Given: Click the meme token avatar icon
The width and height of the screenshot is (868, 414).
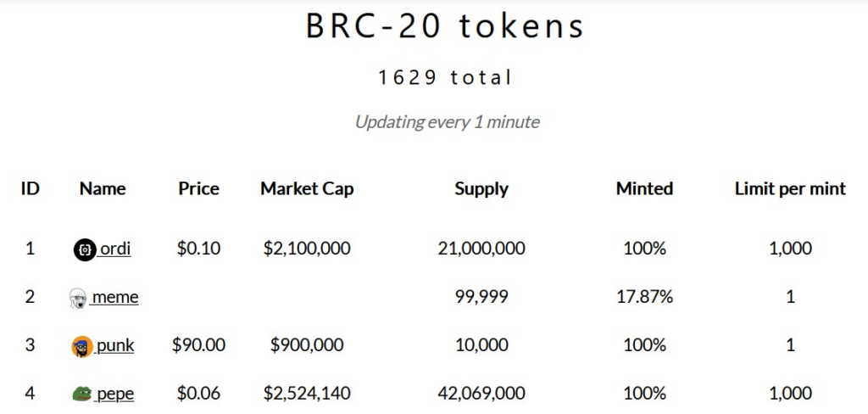Looking at the screenshot, I should [78, 298].
